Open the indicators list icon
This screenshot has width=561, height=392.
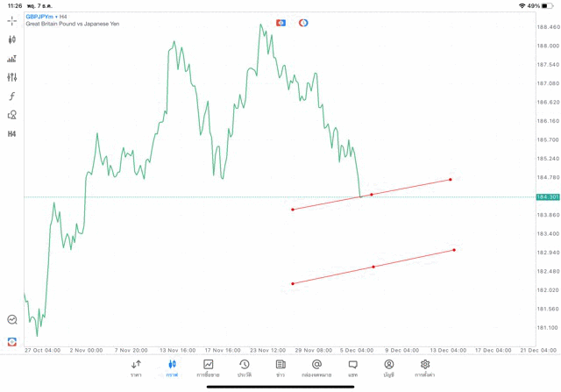[11, 59]
